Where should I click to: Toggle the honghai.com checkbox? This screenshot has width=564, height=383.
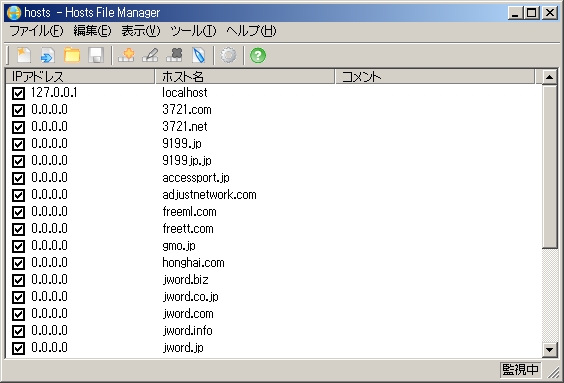tap(18, 263)
